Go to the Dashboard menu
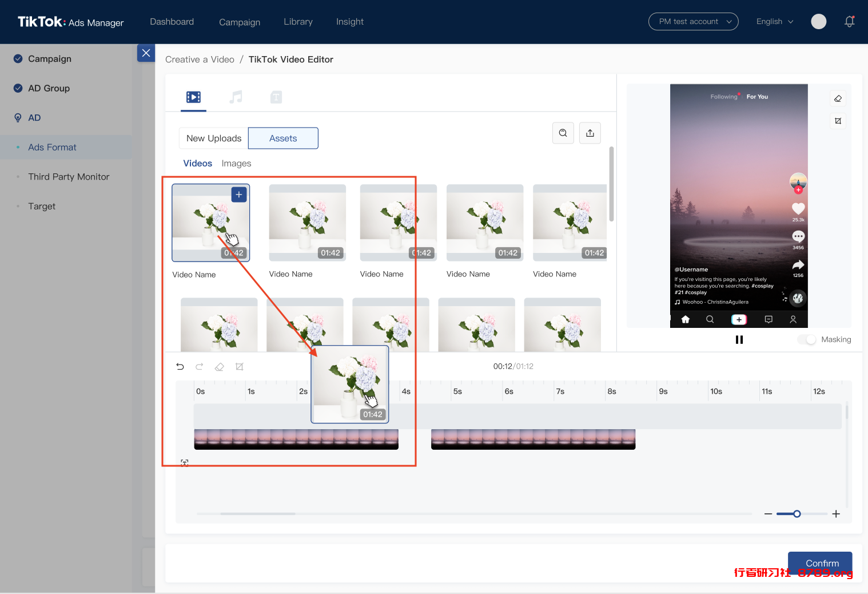The width and height of the screenshot is (868, 594). (x=172, y=22)
